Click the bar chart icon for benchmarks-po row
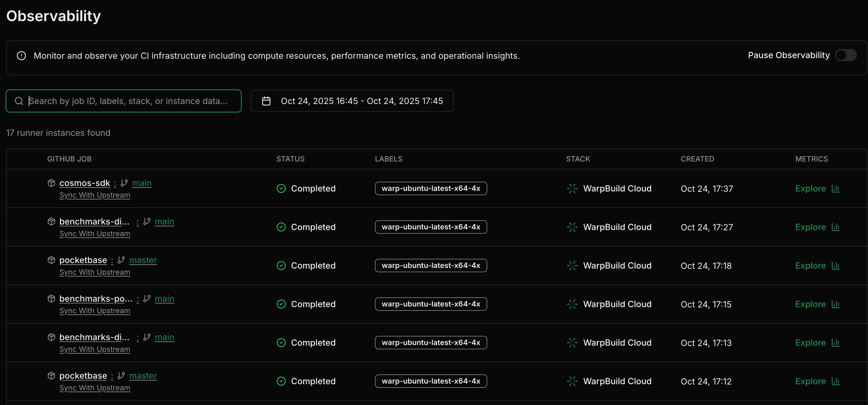Image resolution: width=868 pixels, height=405 pixels. point(836,304)
